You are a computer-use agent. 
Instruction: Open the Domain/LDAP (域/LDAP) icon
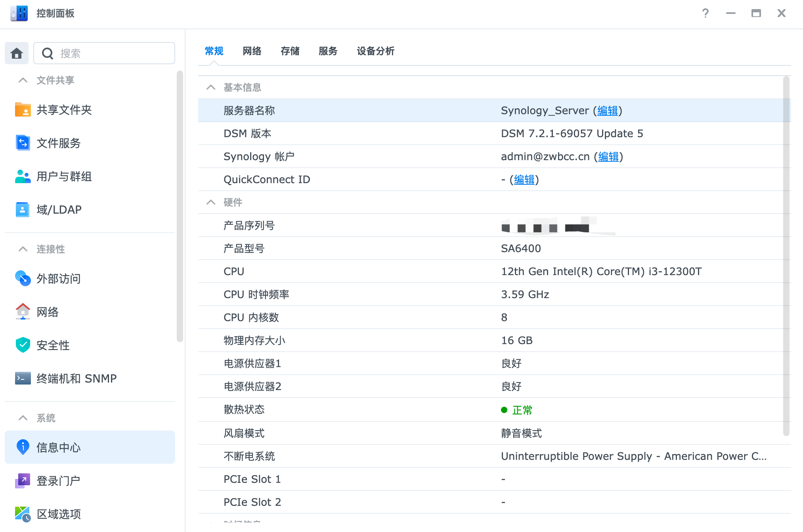[23, 209]
